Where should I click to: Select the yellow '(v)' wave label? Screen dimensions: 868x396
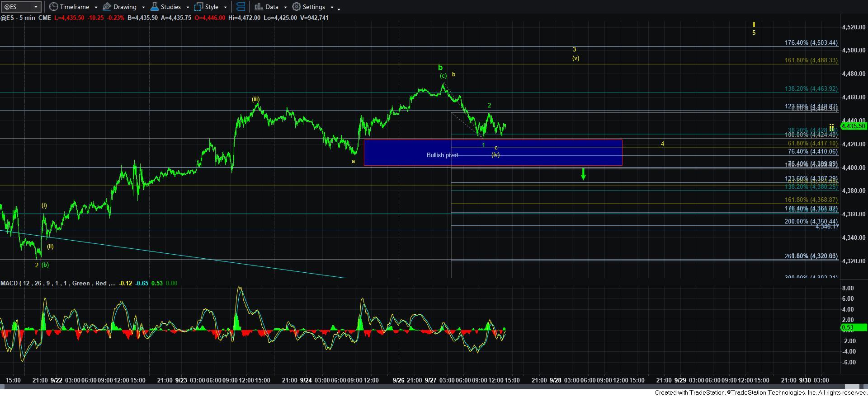click(576, 58)
